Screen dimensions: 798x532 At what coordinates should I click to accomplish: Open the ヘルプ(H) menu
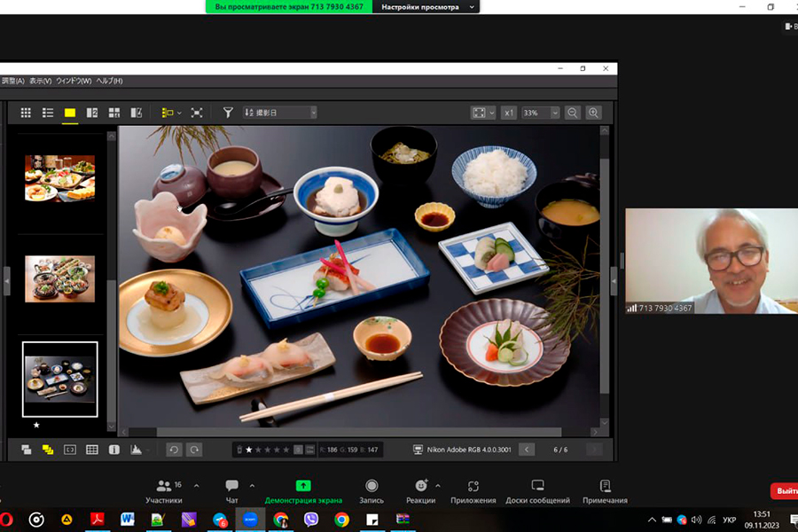[x=109, y=81]
